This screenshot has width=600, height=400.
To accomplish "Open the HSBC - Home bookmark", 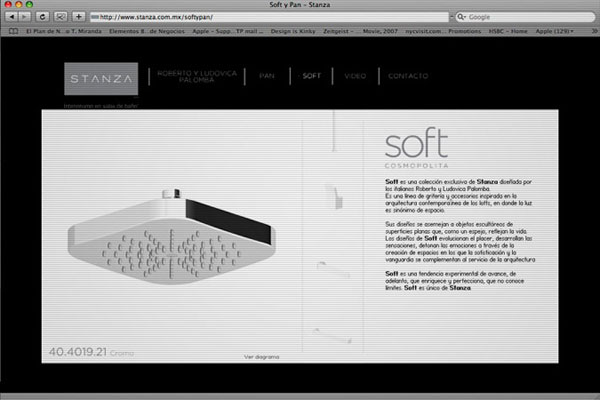I will click(x=508, y=31).
